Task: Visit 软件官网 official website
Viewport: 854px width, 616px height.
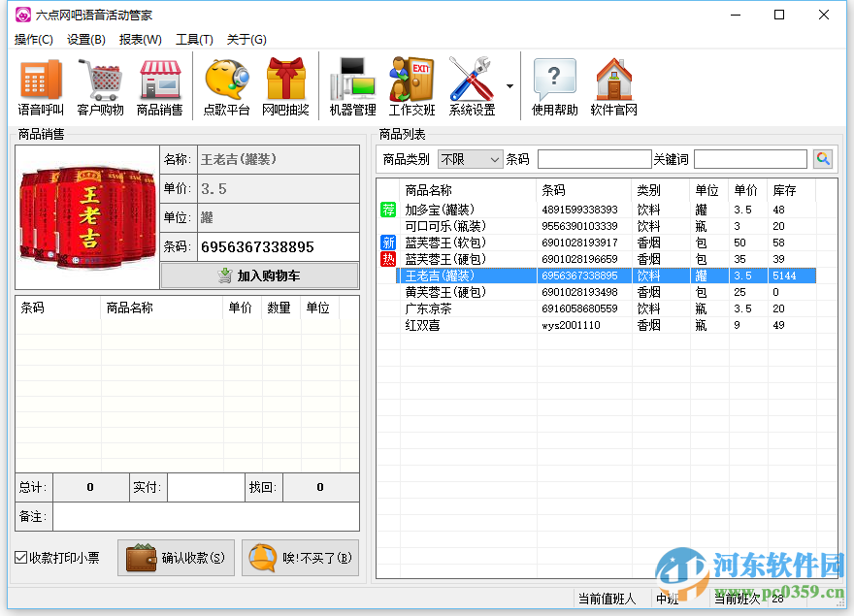Action: (x=614, y=83)
